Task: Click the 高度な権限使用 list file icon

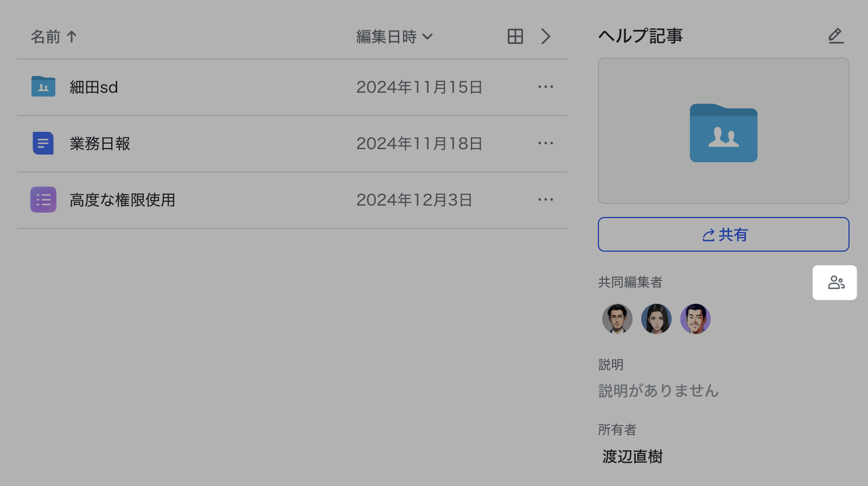Action: pos(43,200)
